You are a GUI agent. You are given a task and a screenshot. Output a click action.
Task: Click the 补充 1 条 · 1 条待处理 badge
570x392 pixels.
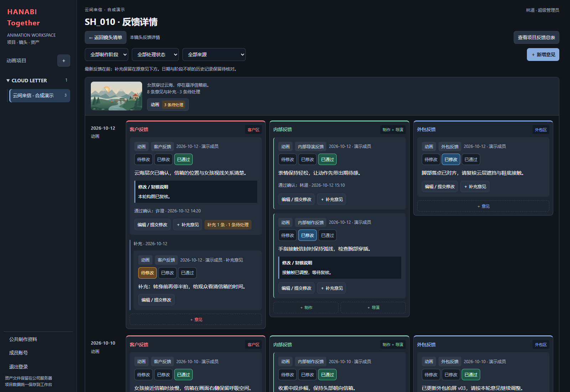tap(228, 225)
